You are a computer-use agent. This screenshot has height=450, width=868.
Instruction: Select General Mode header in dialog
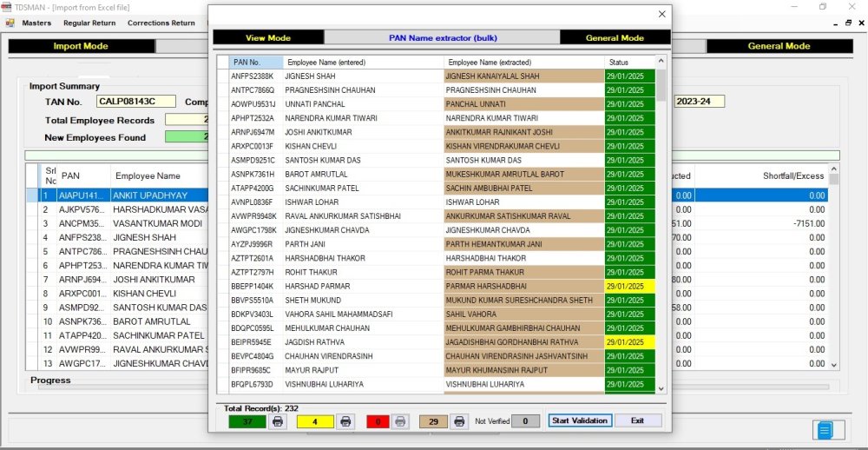(615, 37)
